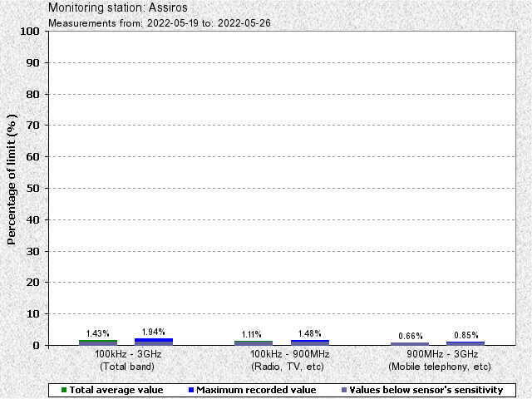Click the 1.43% average bar in Total band
Viewport: 532px width, 399px height.
tap(98, 342)
